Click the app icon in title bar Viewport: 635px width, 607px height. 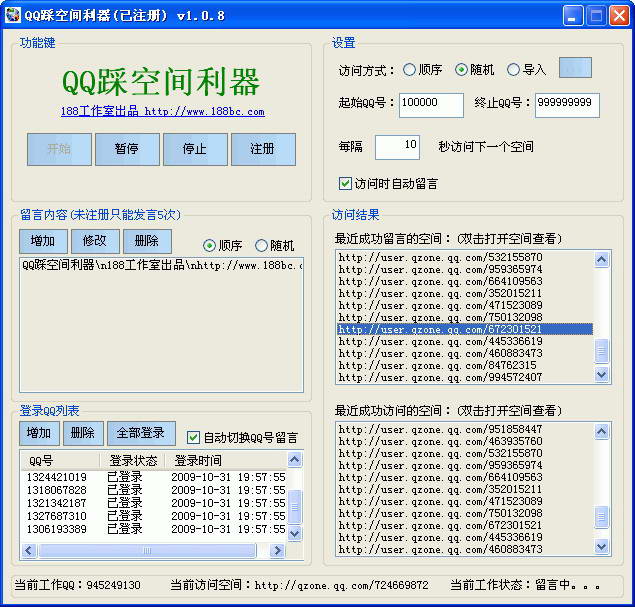click(13, 15)
